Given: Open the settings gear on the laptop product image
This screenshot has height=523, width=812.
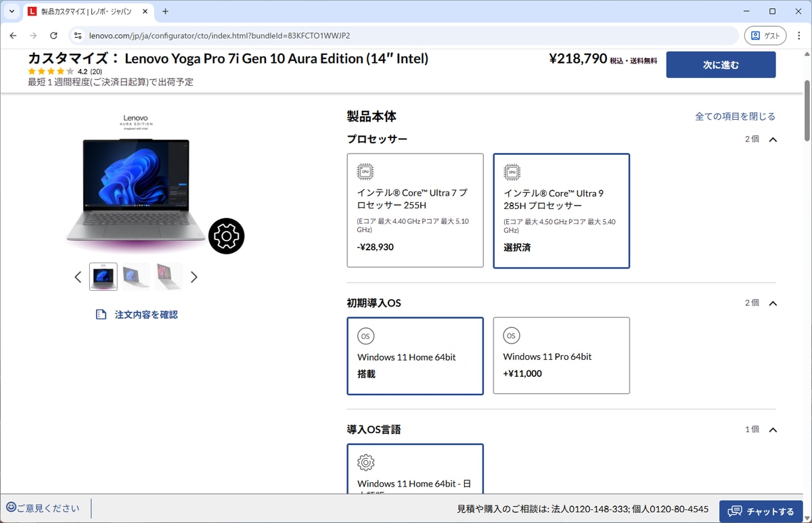Looking at the screenshot, I should tap(227, 235).
